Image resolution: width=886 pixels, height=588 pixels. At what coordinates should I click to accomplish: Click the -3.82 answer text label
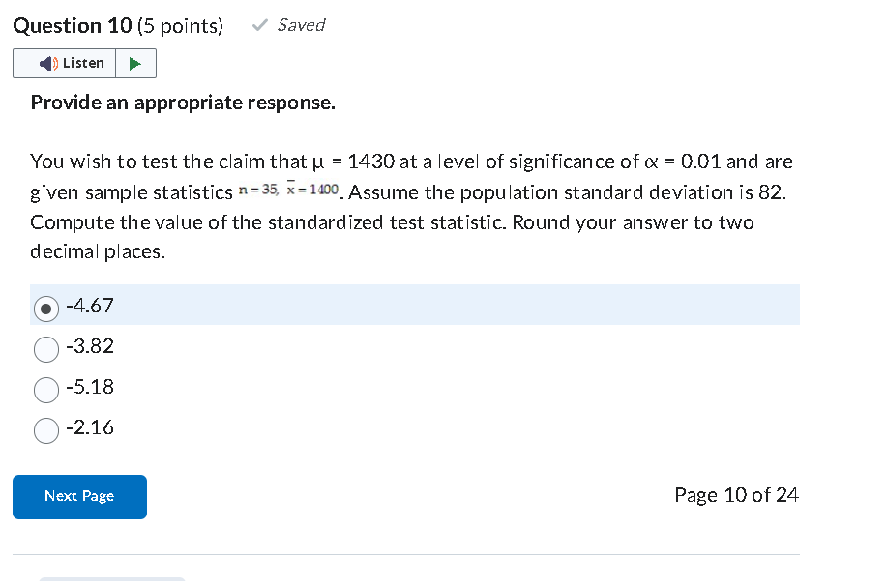[90, 347]
